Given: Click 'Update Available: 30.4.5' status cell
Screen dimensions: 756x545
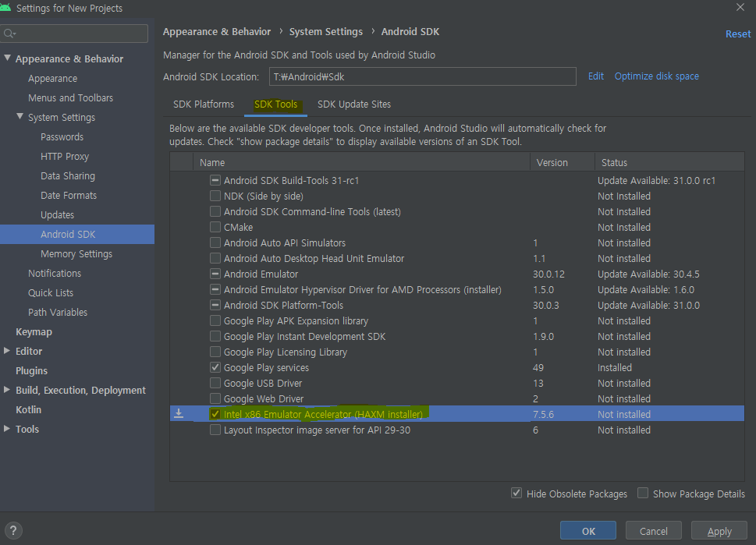Looking at the screenshot, I should coord(648,274).
